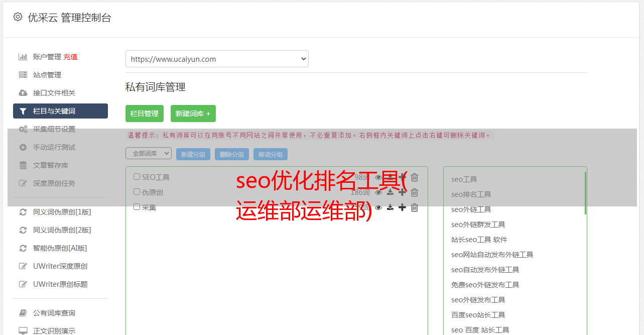Tick the 伪原创 checkbox
This screenshot has height=335, width=644.
(x=137, y=192)
